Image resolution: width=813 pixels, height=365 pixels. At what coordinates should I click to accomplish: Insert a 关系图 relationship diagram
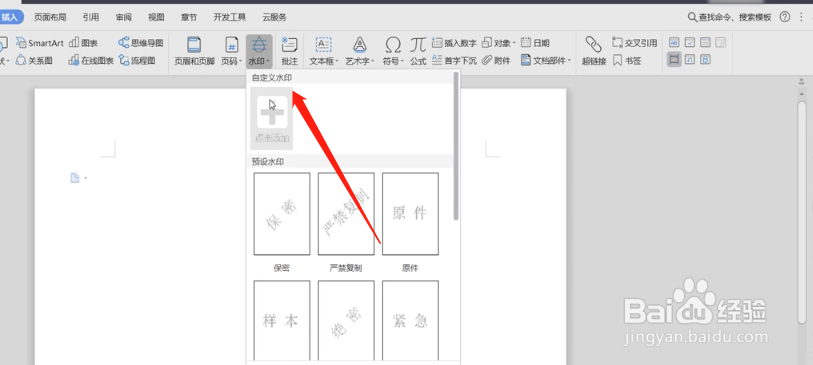(34, 61)
